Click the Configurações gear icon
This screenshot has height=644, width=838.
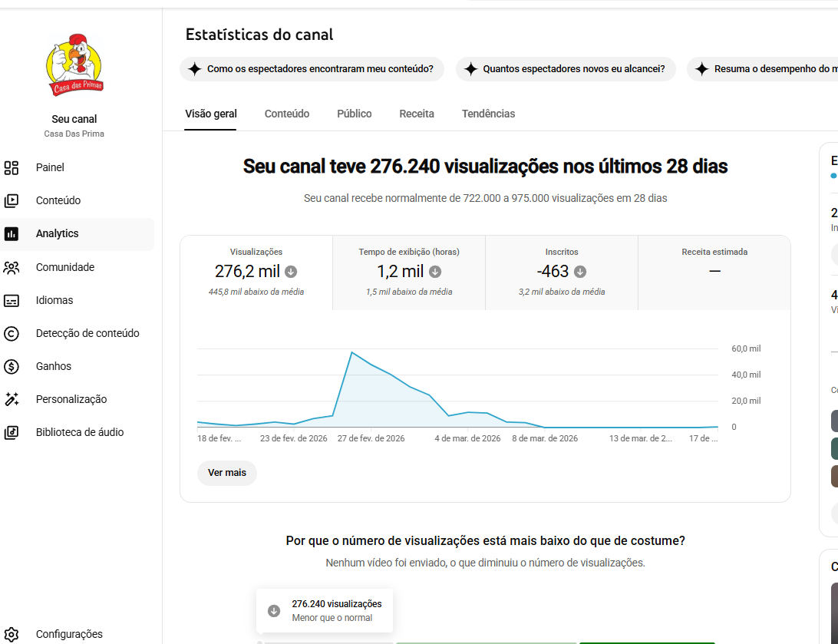tap(12, 634)
